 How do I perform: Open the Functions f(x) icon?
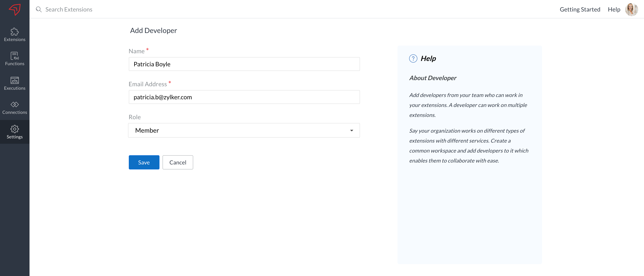(15, 56)
